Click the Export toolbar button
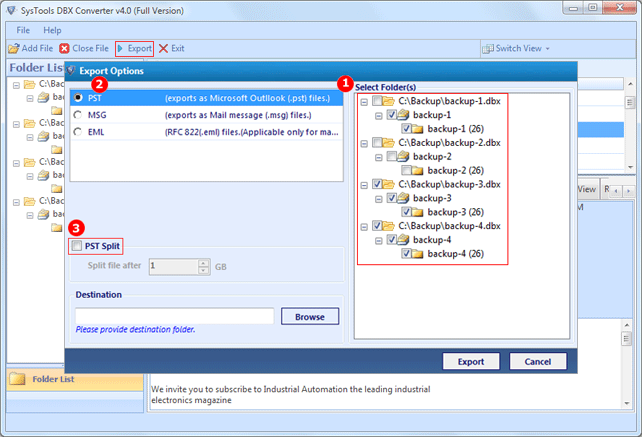This screenshot has width=642, height=437. 134,49
